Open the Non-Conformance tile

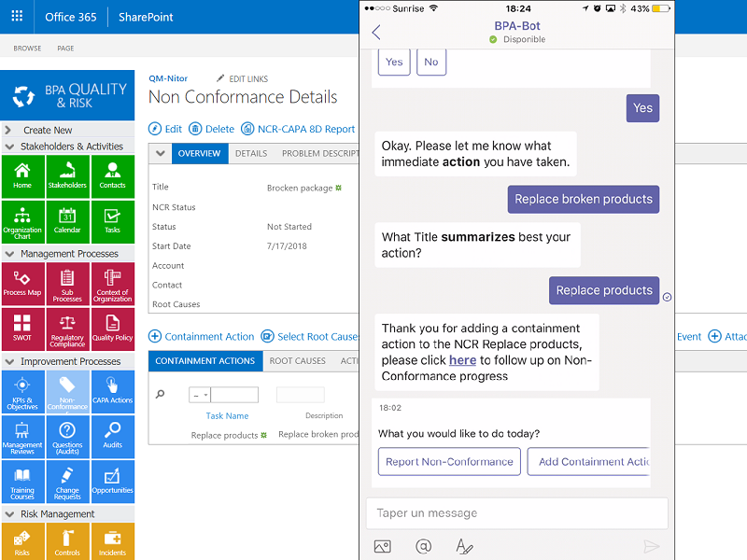tap(67, 391)
